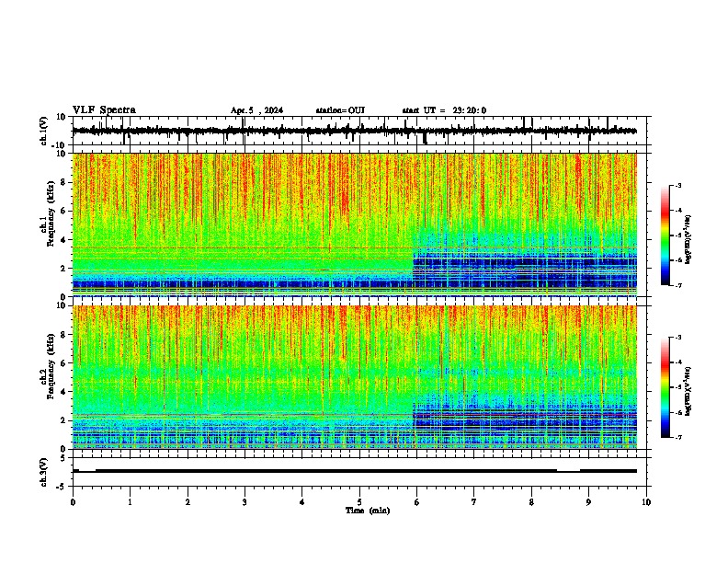Click time axis tick label "8"
The height and width of the screenshot is (563, 728).
531,502
